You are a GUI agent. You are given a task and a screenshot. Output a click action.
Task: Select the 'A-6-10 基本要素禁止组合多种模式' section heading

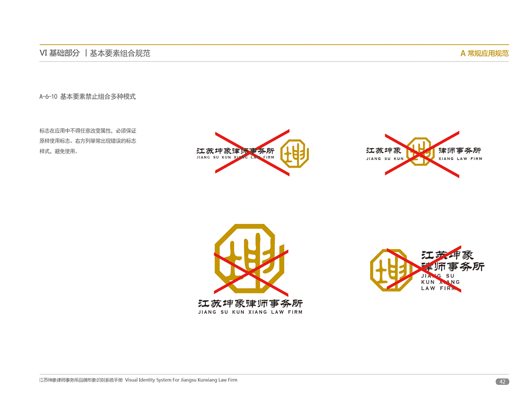[x=87, y=97]
